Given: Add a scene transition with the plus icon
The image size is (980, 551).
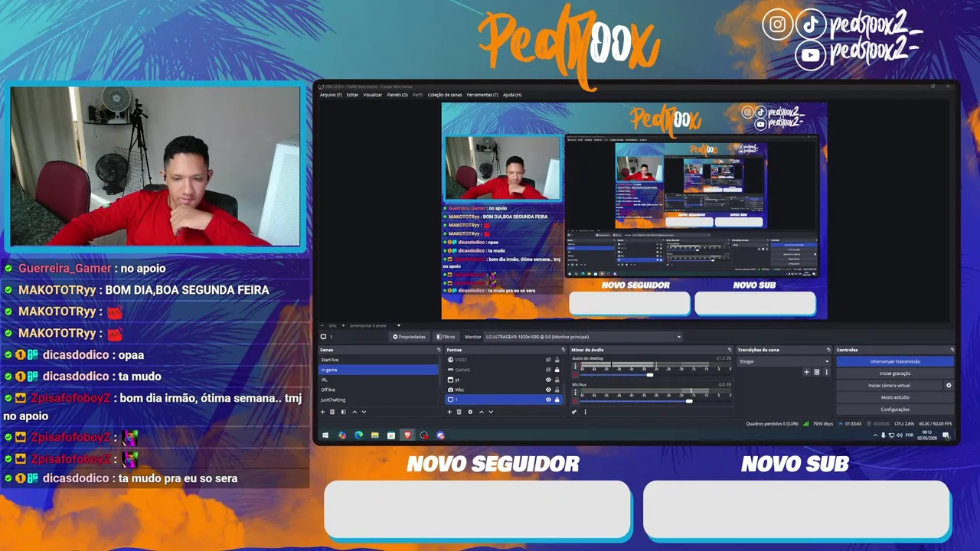Looking at the screenshot, I should click(x=806, y=372).
